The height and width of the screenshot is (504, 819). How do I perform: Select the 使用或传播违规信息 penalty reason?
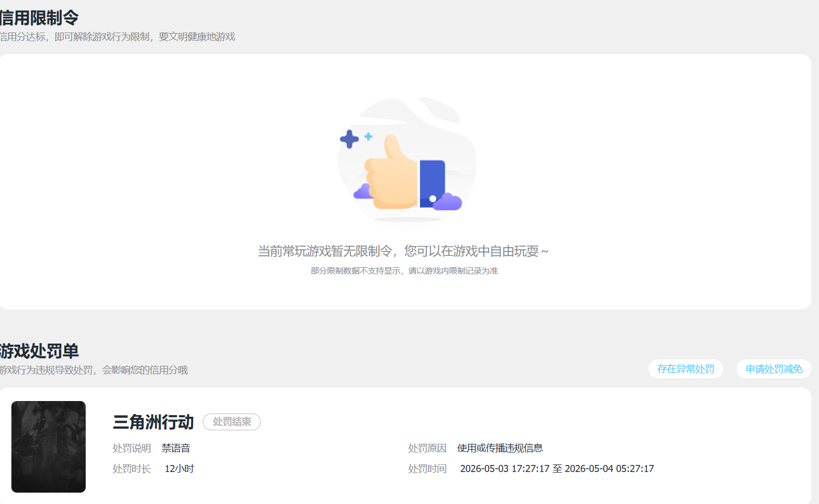click(x=500, y=448)
